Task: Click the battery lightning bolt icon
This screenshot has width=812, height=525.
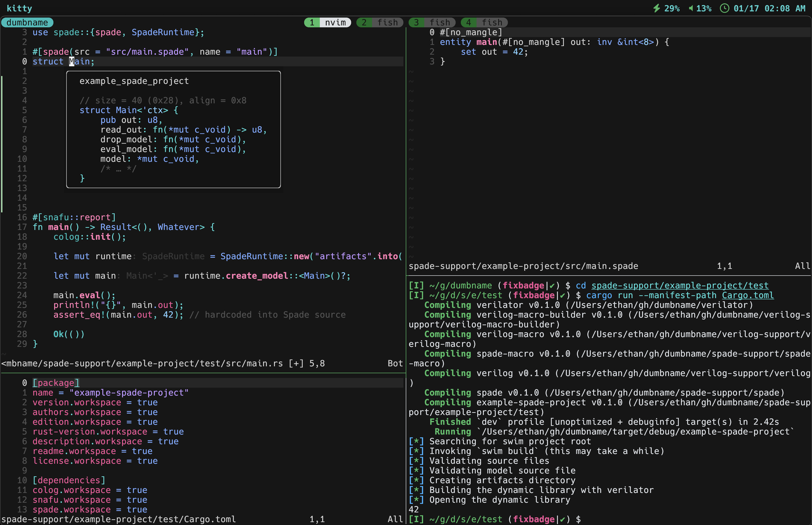Action: 657,8
